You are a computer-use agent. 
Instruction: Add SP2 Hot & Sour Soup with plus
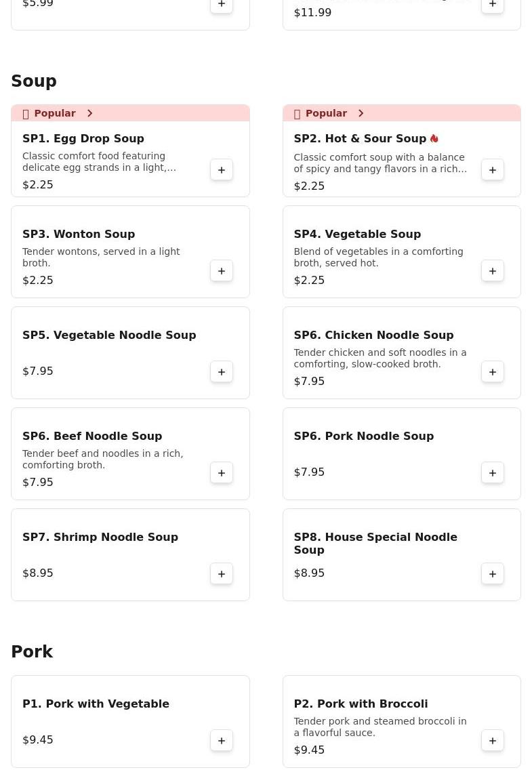point(493,170)
